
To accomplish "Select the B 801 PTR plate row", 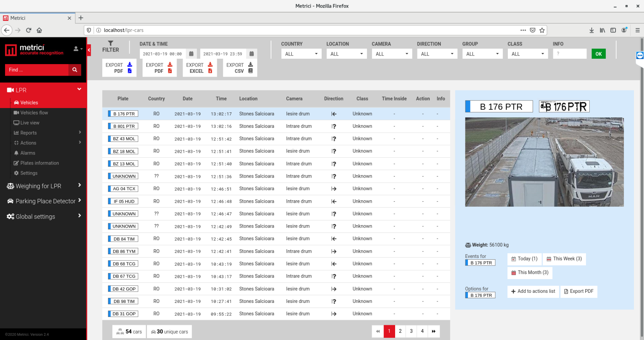I will point(276,126).
